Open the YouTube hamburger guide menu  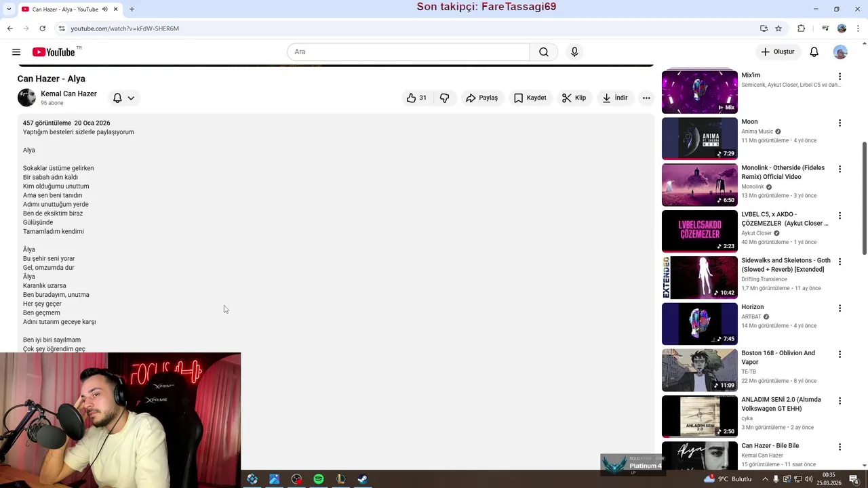pyautogui.click(x=16, y=52)
